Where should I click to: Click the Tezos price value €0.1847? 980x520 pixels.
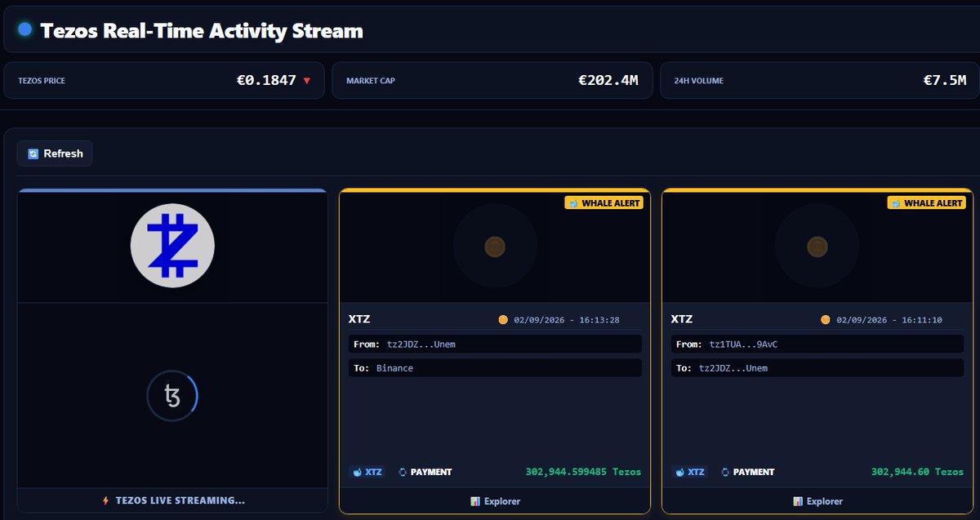(266, 80)
